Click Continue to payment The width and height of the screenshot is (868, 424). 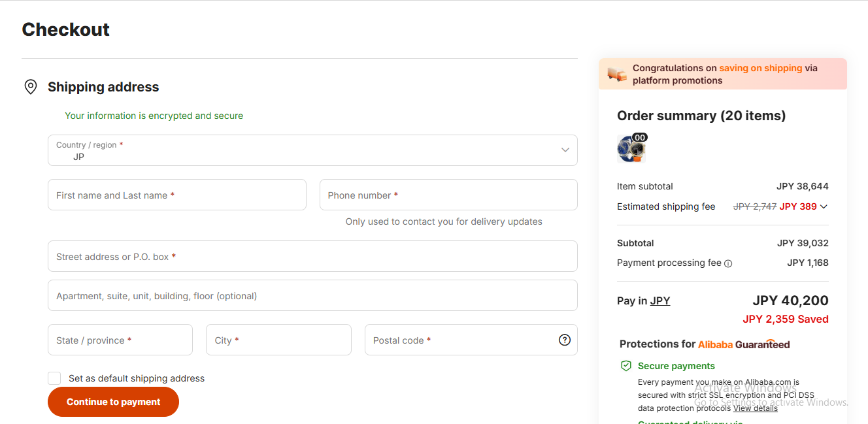(112, 401)
